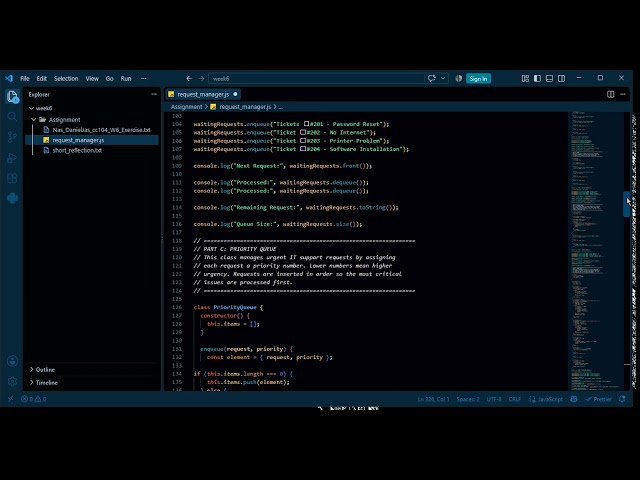Open the Accounts icon in activity bar

click(x=12, y=361)
